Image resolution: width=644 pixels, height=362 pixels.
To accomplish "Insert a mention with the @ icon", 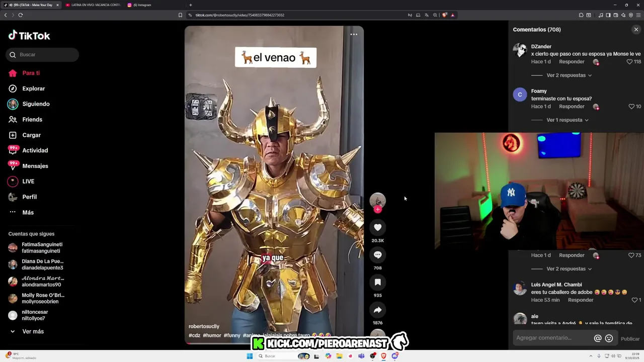I will (598, 338).
